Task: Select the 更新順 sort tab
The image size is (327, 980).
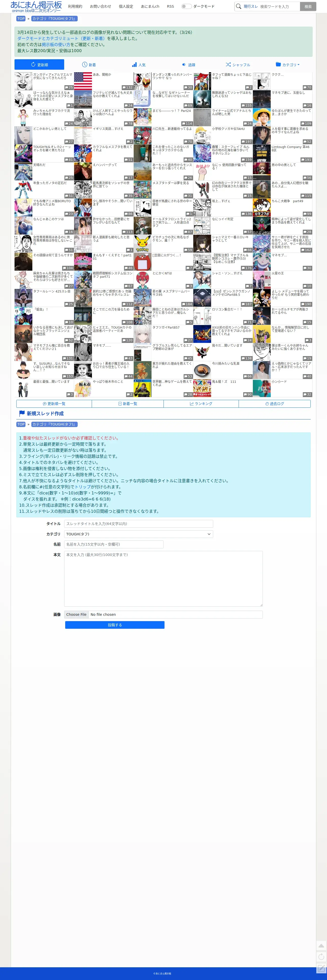Action: click(39, 65)
